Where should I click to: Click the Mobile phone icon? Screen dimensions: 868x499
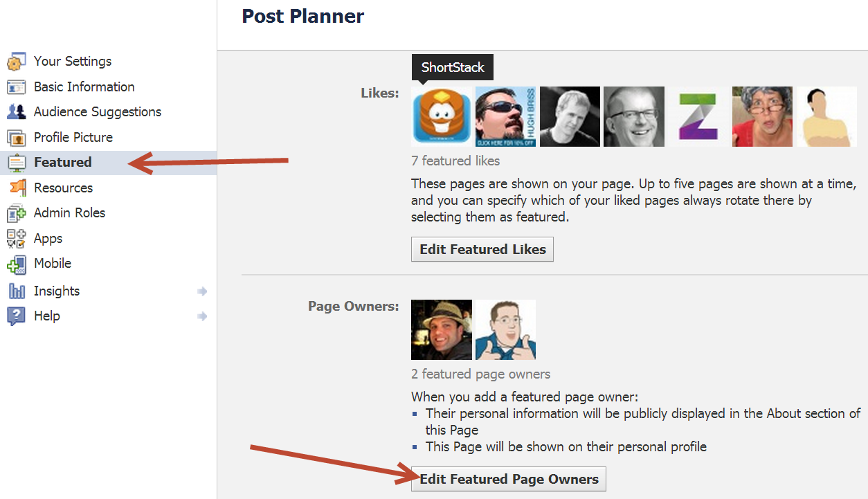(x=16, y=264)
